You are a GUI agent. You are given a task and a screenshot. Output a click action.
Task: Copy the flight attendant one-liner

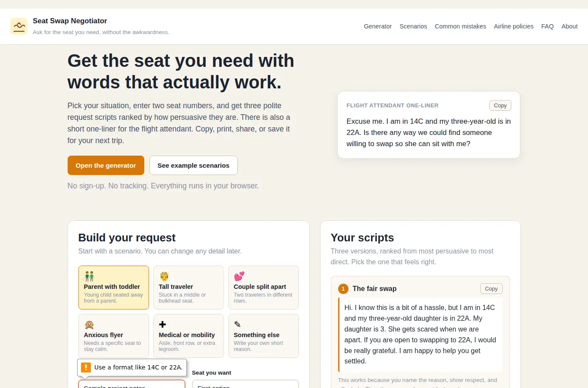point(500,106)
